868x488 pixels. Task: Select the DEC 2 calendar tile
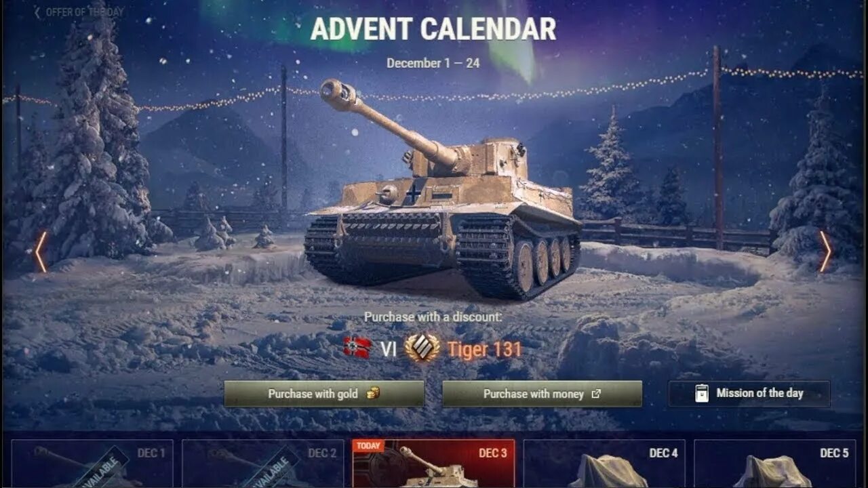point(263,464)
